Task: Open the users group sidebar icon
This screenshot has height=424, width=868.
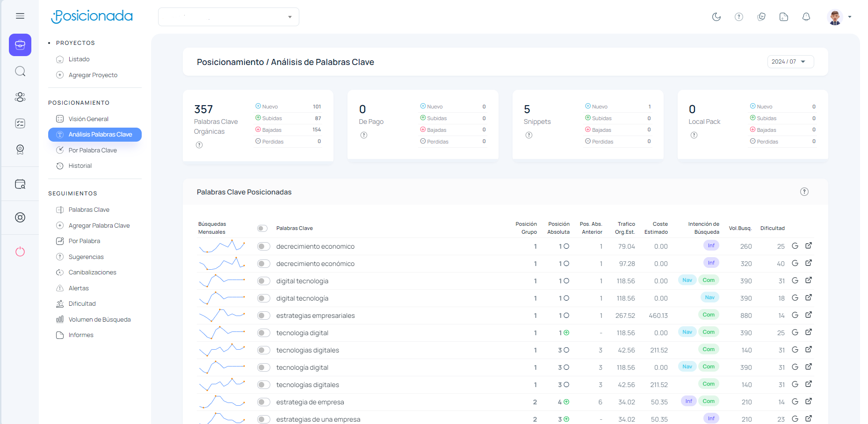Action: 20,97
